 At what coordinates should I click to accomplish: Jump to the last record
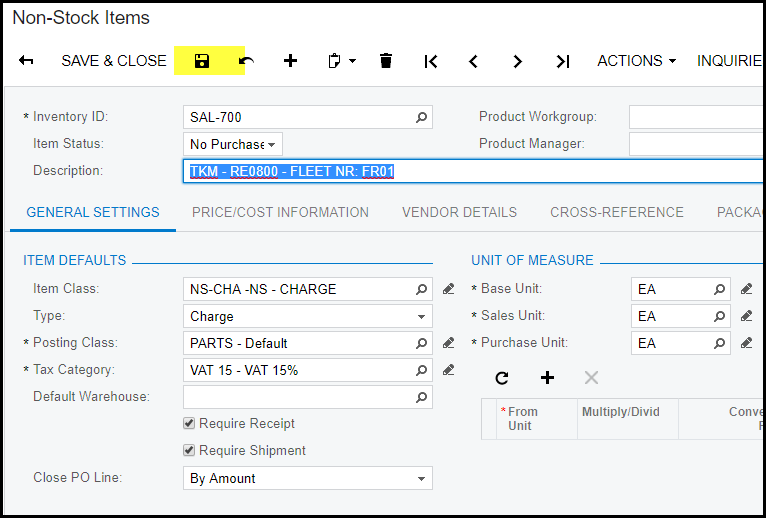pos(562,61)
